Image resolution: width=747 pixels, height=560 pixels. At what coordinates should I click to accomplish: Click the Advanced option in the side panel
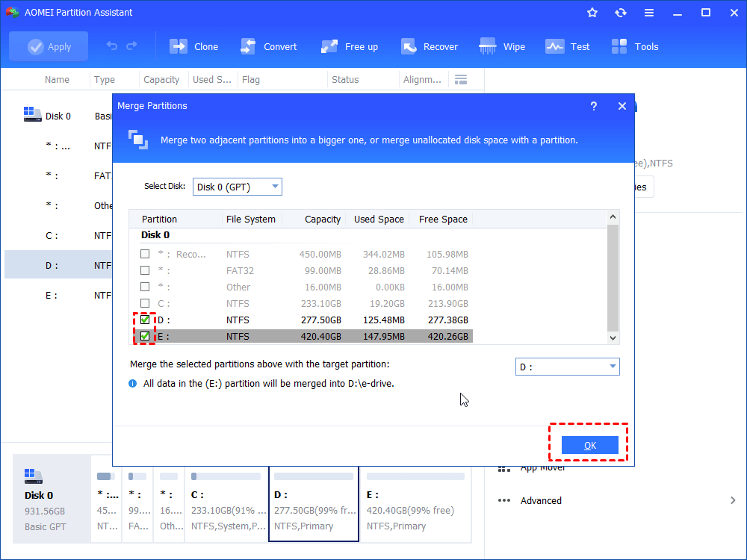click(541, 500)
